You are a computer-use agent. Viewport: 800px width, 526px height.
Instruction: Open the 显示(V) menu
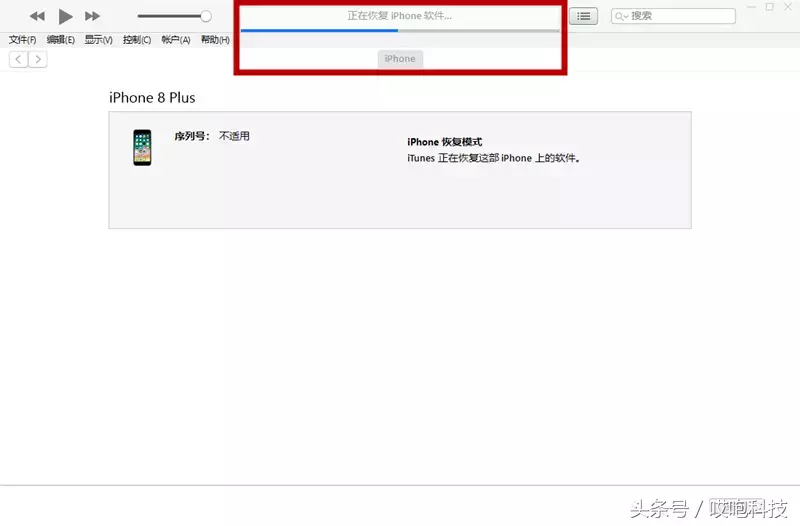[x=98, y=40]
